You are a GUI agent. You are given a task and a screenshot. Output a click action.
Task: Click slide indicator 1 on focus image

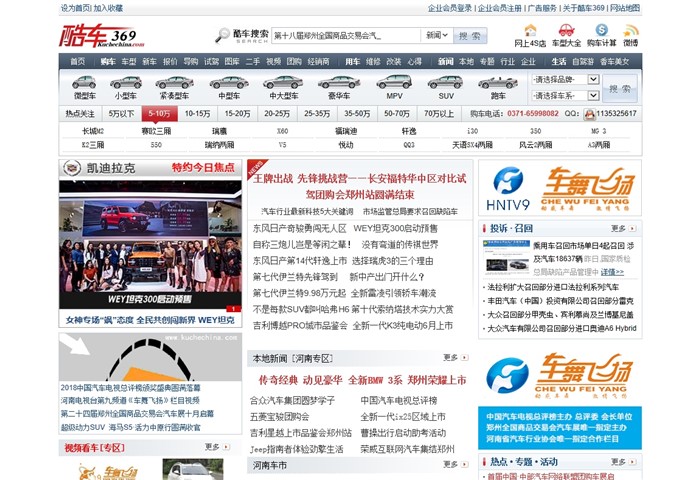click(x=233, y=309)
